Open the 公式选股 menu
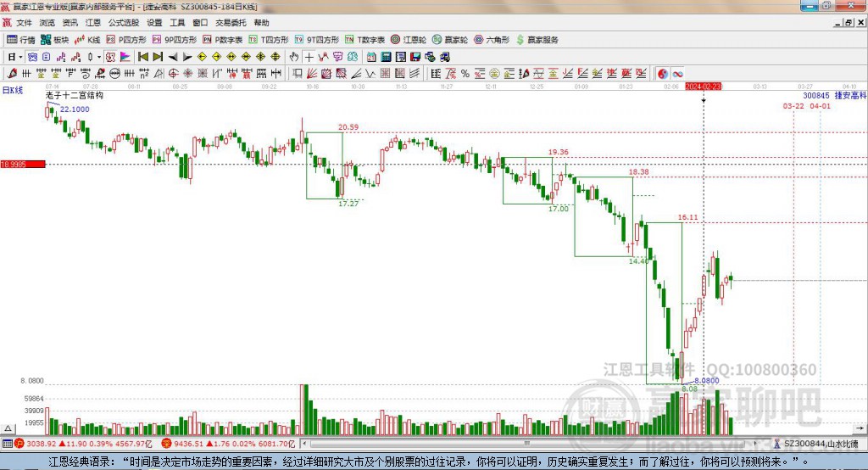868x470 pixels. click(x=124, y=23)
